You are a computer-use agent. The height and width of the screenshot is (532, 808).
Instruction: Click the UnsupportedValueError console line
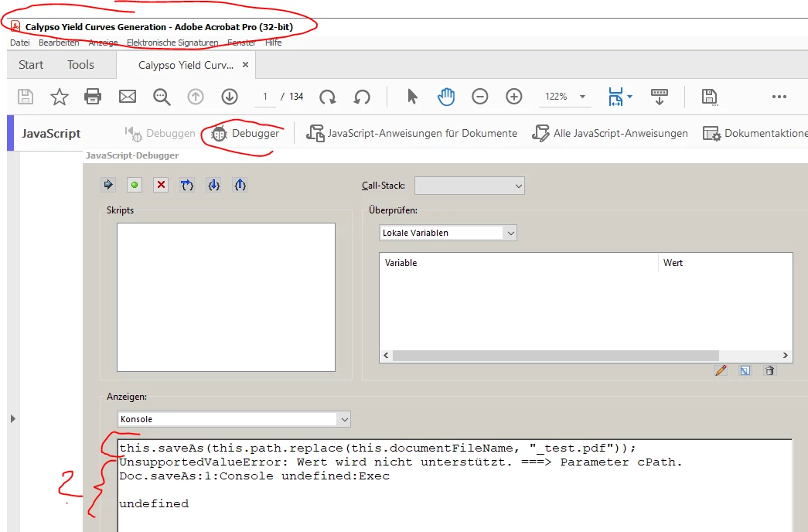coord(401,462)
